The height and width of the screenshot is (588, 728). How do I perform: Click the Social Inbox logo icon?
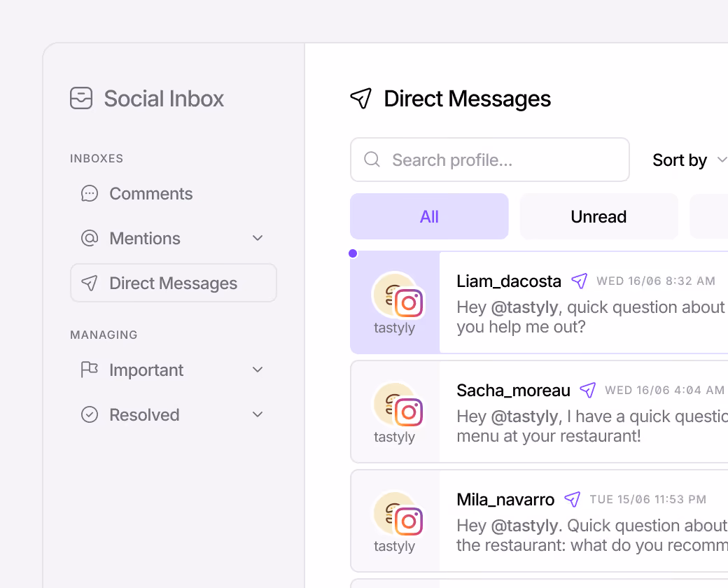81,98
